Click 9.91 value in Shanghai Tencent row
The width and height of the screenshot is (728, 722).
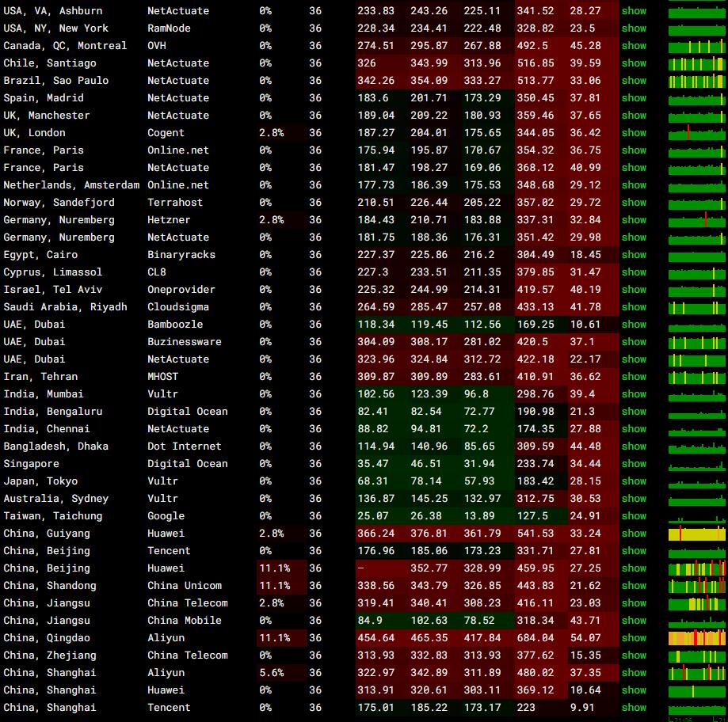(x=582, y=707)
